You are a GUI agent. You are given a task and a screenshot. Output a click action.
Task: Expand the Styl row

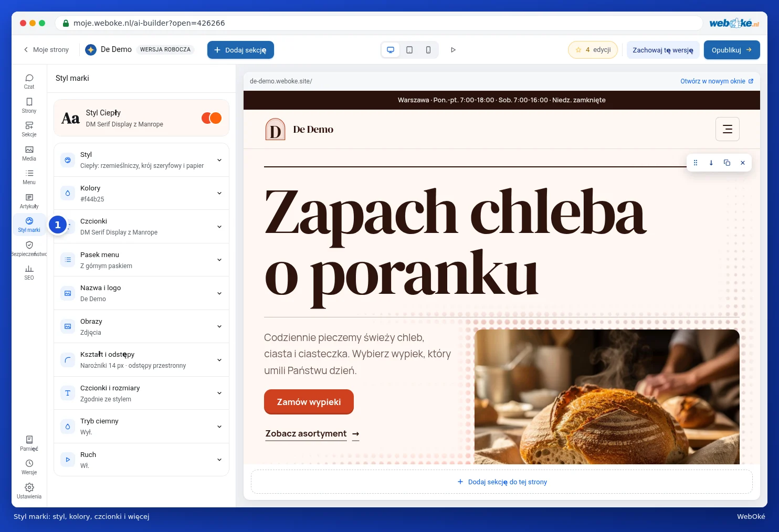pos(142,160)
